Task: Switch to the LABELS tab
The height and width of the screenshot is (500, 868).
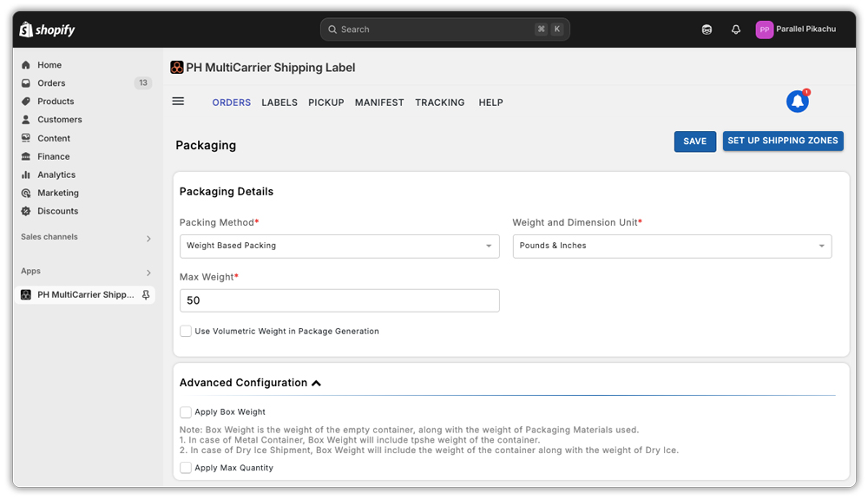Action: [279, 102]
